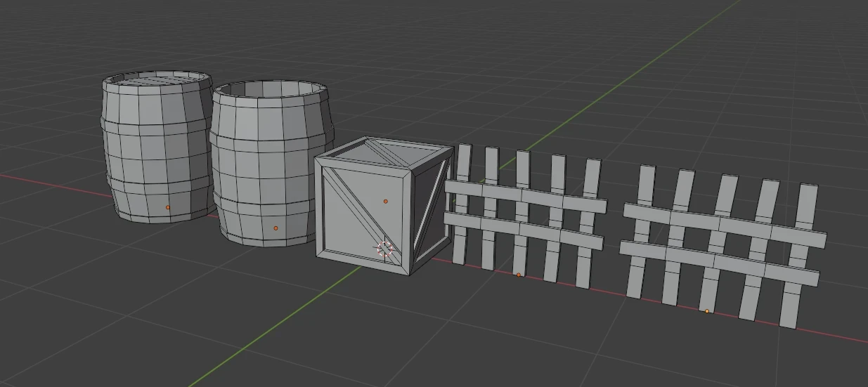Select the open-top barrel
The image size is (868, 387).
coord(271,163)
